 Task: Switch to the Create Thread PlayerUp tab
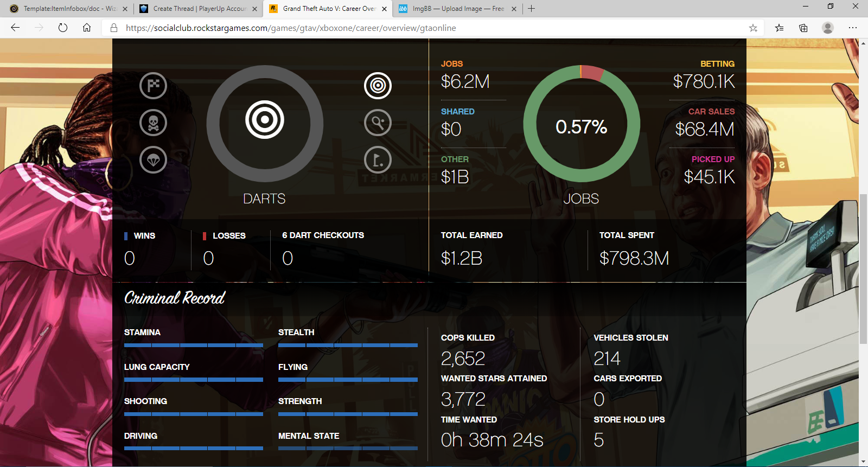click(x=198, y=9)
